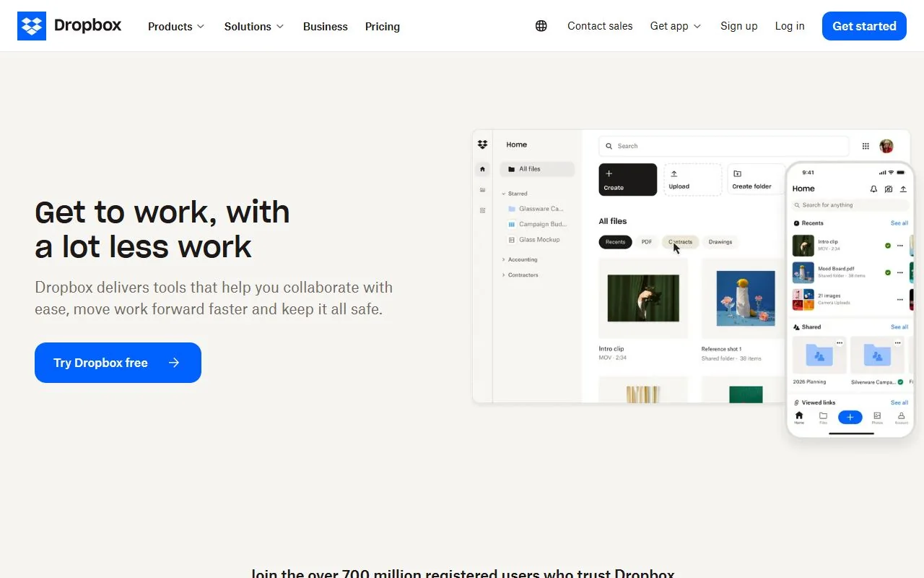Tap the Files icon in the phone's bottom bar
Viewport: 924px width, 578px height.
point(823,417)
